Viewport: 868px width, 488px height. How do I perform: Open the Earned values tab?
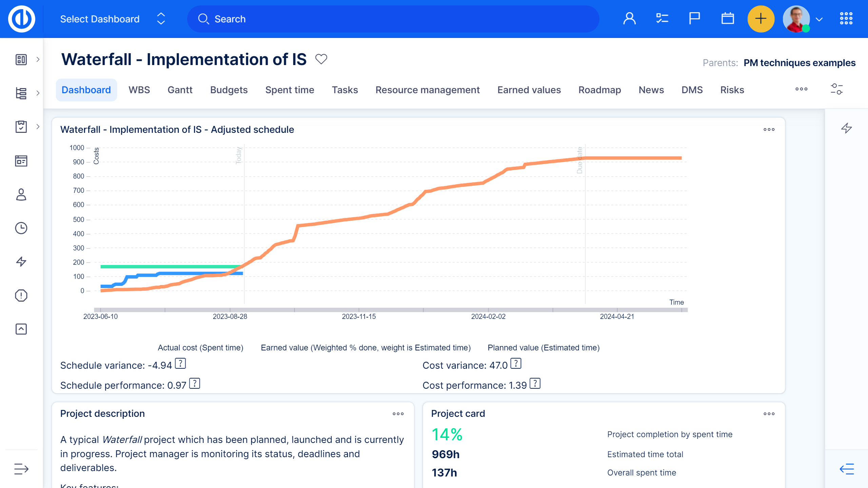[x=529, y=90]
